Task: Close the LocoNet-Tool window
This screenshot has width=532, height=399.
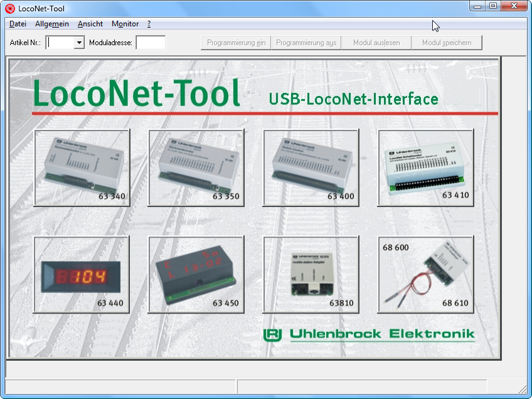Action: 514,6
